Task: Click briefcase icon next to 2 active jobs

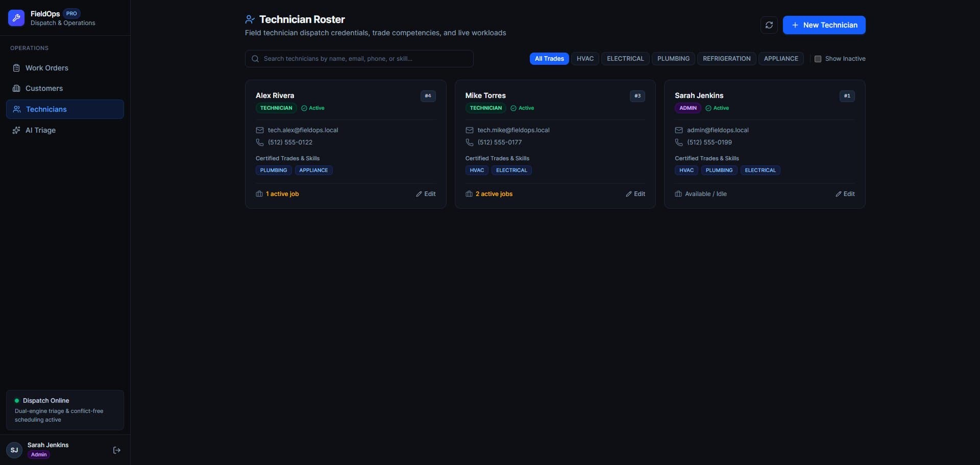Action: [x=469, y=194]
